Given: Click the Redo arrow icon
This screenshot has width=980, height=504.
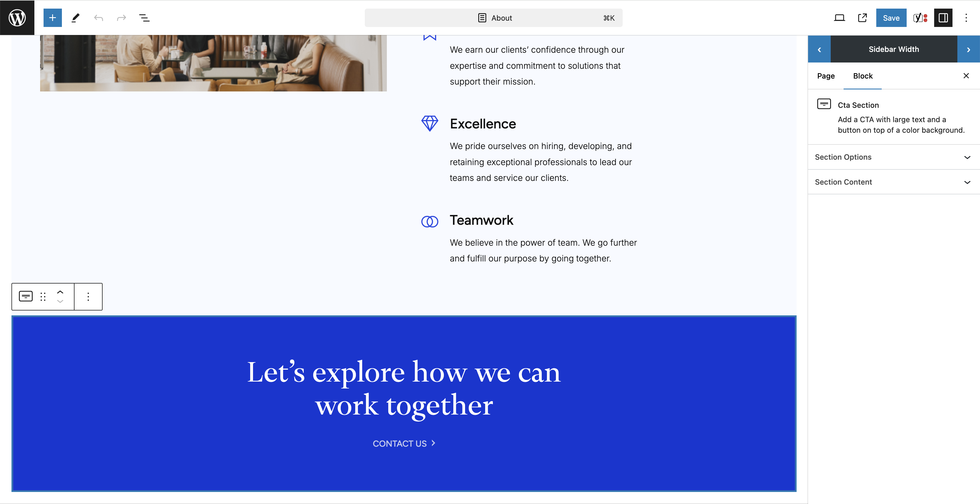Looking at the screenshot, I should pyautogui.click(x=121, y=17).
